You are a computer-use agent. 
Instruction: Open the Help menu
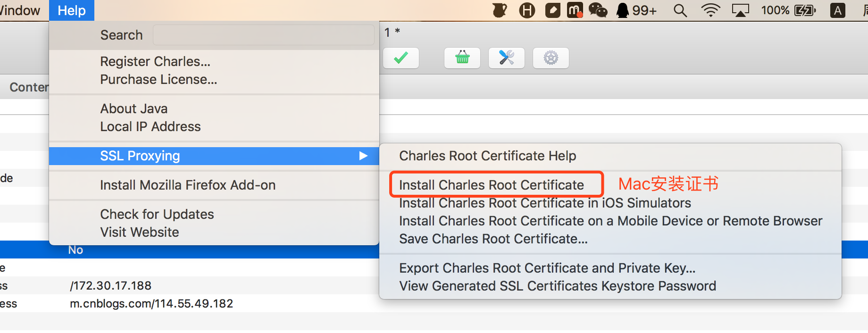[72, 10]
